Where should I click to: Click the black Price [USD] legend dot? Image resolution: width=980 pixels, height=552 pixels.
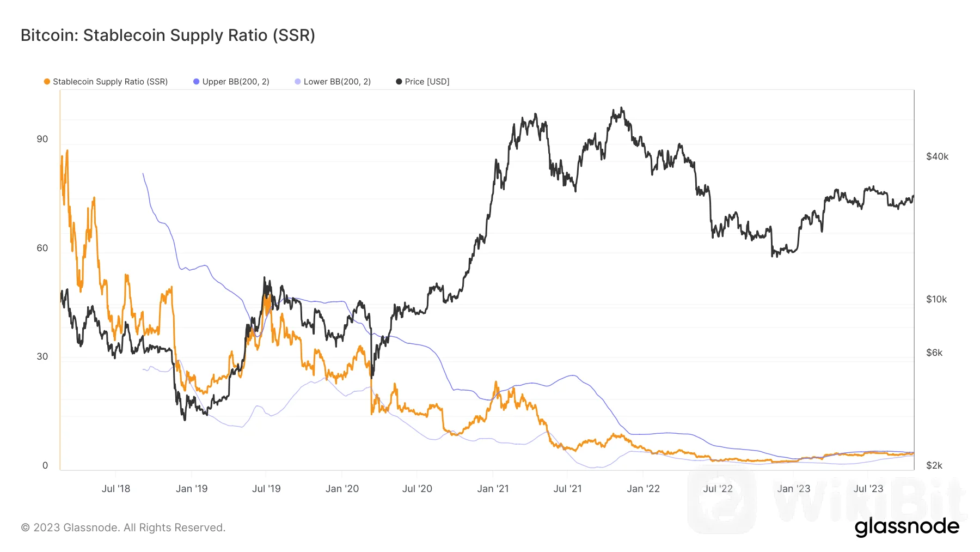click(x=399, y=82)
